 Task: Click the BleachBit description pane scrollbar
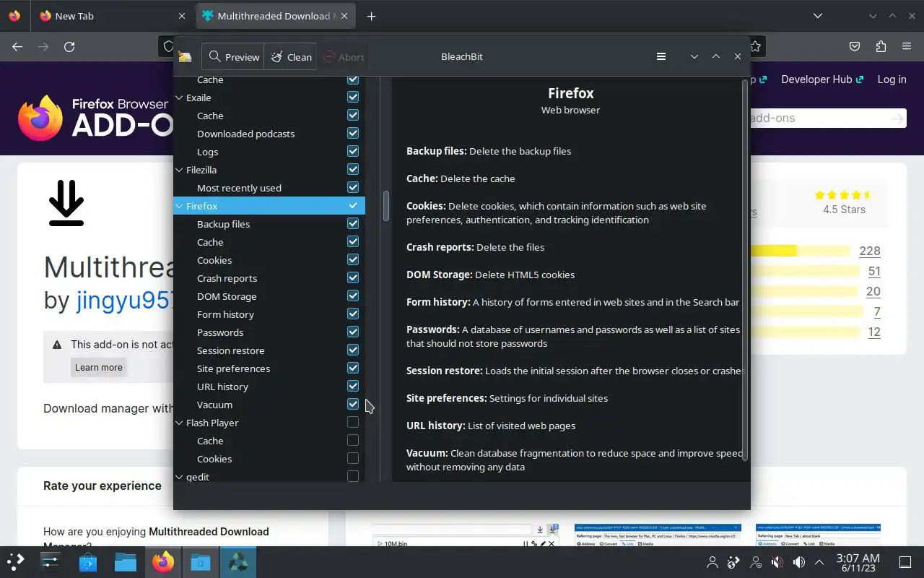tap(745, 269)
